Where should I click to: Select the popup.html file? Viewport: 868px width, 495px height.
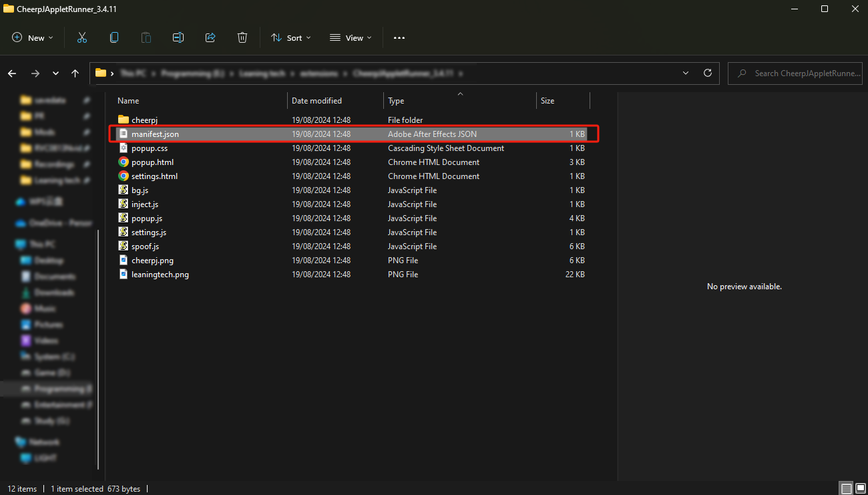152,162
